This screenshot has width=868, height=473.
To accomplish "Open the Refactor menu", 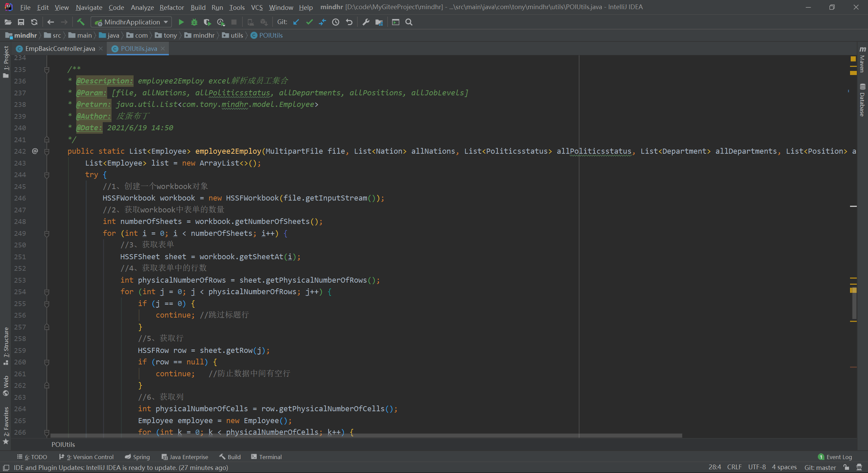I will tap(172, 7).
